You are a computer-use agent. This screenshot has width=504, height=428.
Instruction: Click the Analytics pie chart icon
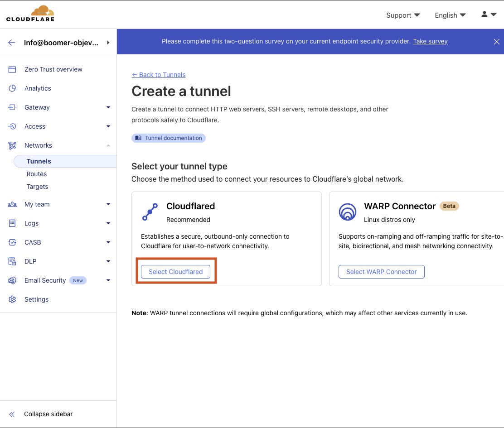[12, 88]
